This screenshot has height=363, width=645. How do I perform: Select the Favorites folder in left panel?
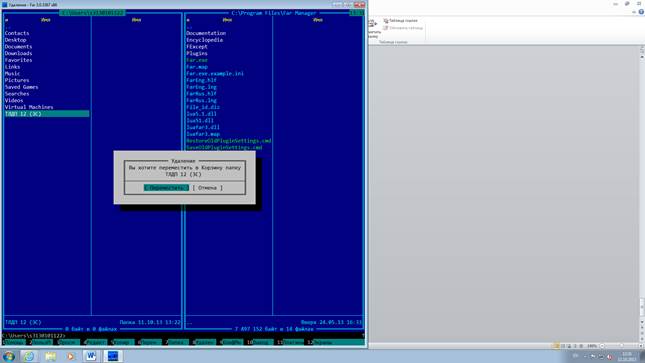click(x=19, y=60)
